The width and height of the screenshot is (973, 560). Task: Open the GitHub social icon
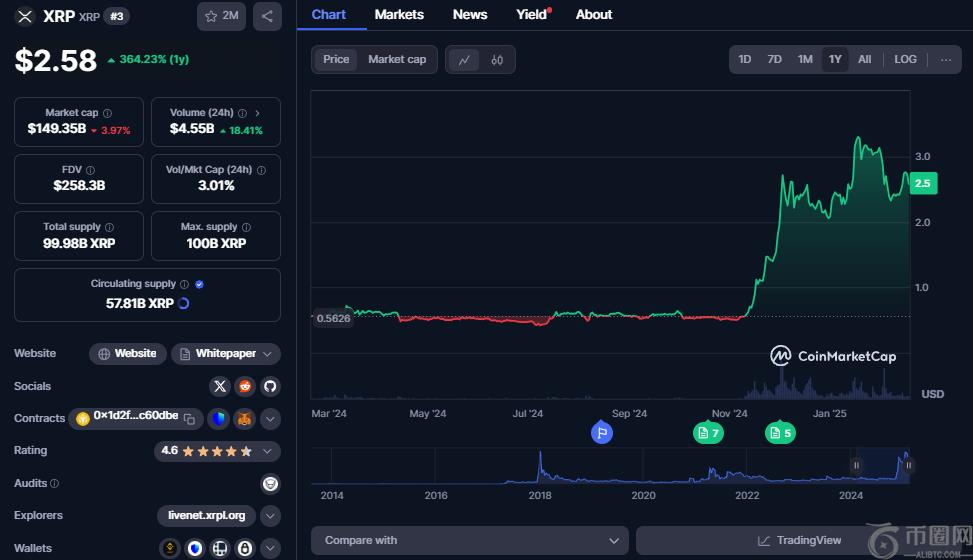pyautogui.click(x=270, y=386)
